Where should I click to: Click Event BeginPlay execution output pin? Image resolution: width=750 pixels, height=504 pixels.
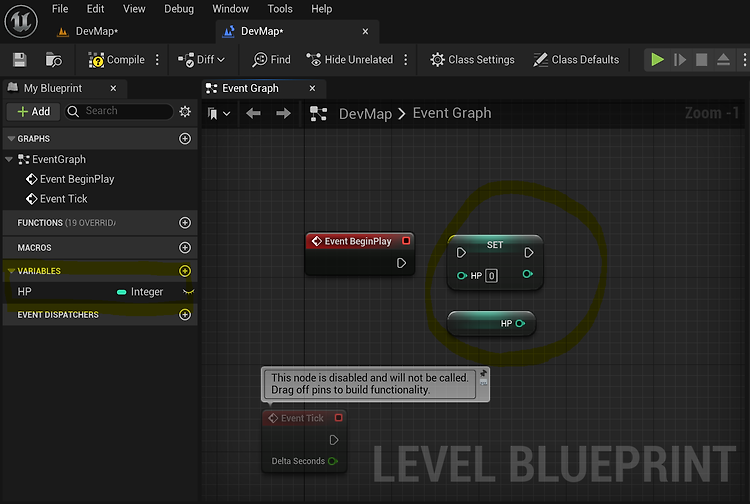point(401,263)
